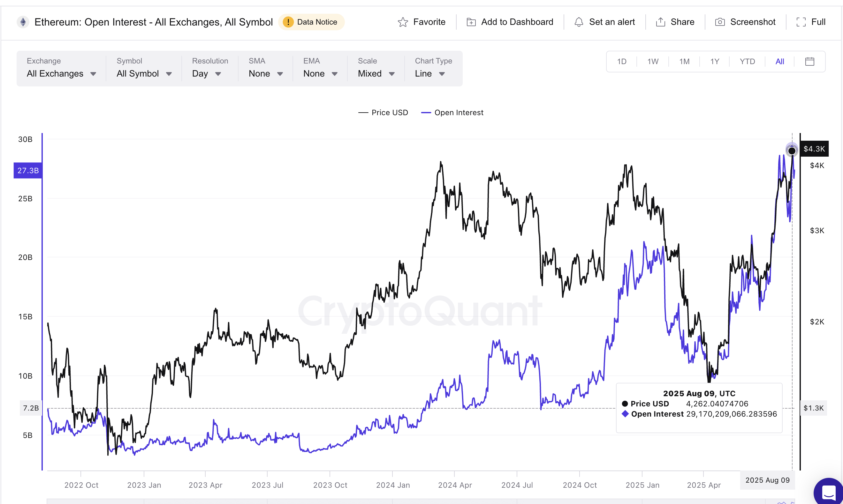Image resolution: width=843 pixels, height=504 pixels.
Task: Change the Scale setting from Mixed
Action: tap(376, 73)
